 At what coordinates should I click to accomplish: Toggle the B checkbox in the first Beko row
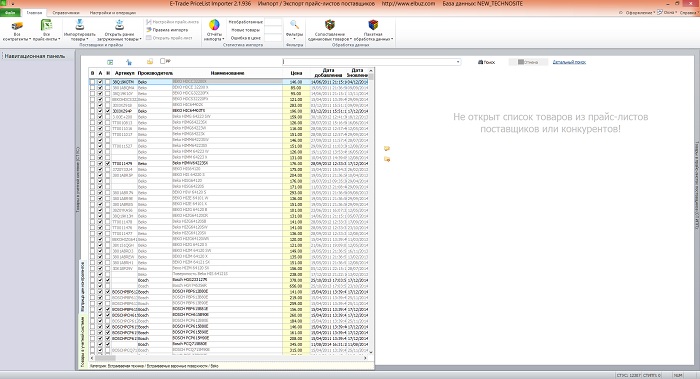point(92,82)
